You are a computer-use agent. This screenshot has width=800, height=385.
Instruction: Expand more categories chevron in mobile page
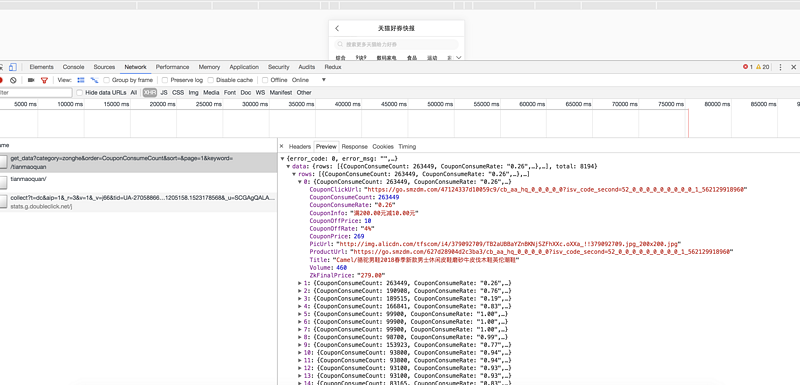[459, 58]
